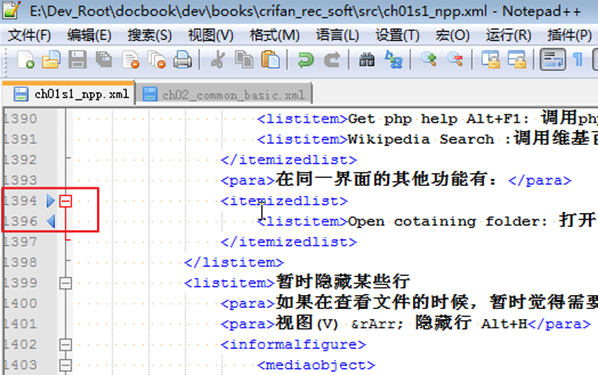The height and width of the screenshot is (375, 598).
Task: Click line number 1397 in the margin
Action: pos(20,242)
